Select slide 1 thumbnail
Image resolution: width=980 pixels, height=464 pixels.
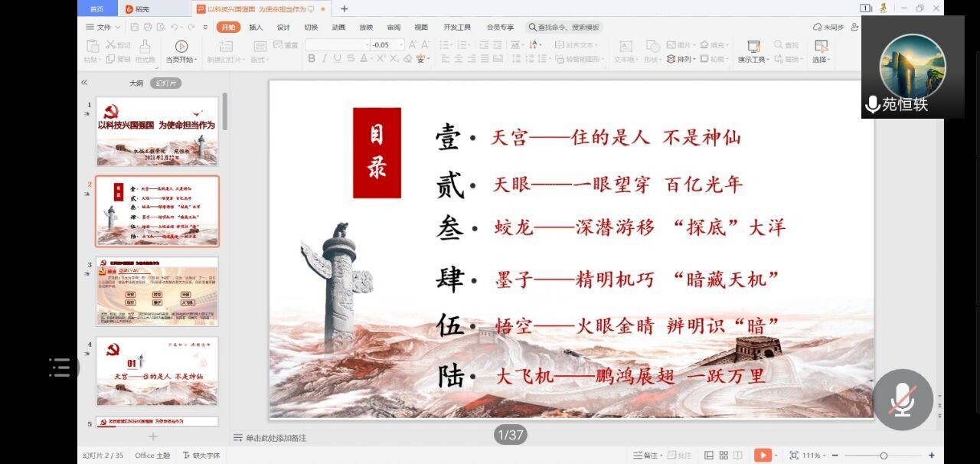pos(157,132)
